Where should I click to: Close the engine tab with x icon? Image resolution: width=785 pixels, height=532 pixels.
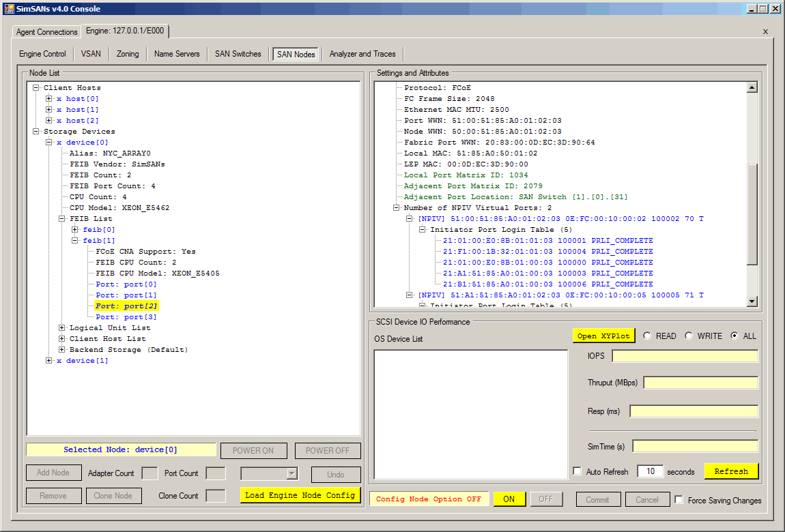[x=765, y=31]
